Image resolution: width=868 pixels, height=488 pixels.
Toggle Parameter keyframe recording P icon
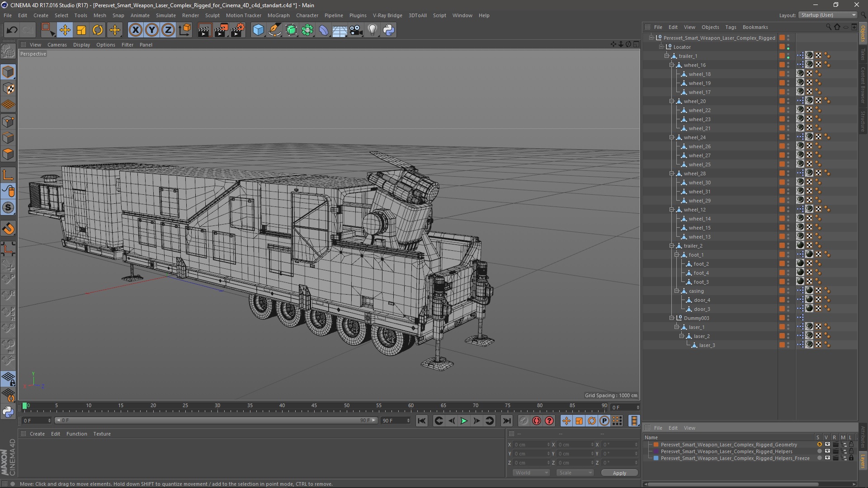604,421
